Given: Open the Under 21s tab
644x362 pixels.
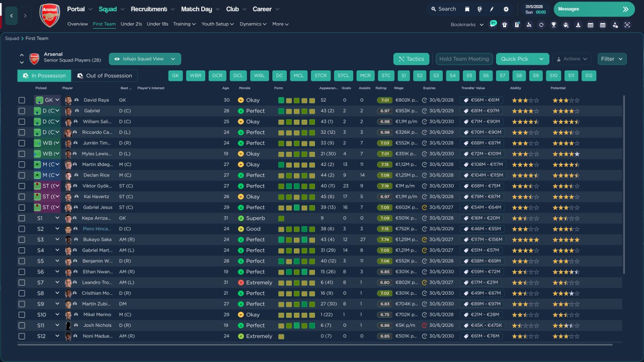Looking at the screenshot, I should tap(131, 24).
